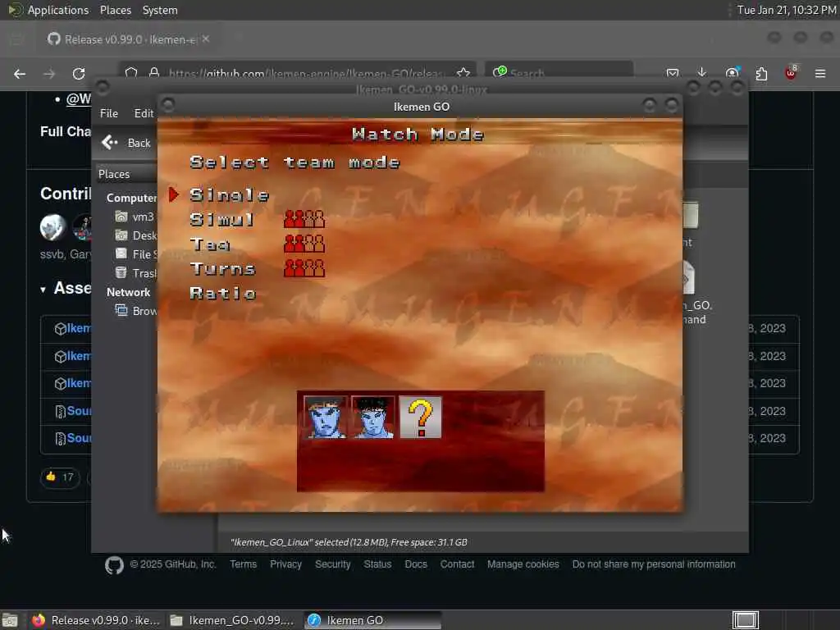
Task: Click the Tag team size icons
Action: [304, 244]
